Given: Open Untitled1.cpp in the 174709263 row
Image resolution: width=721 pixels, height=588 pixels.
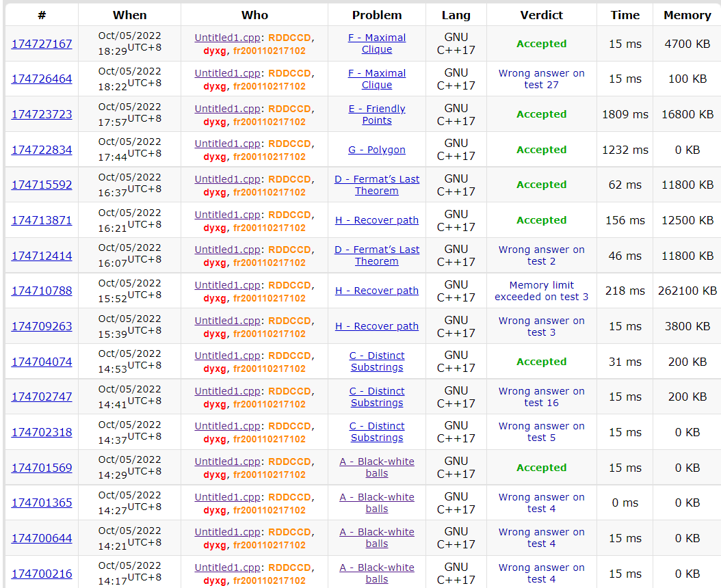Looking at the screenshot, I should [227, 321].
